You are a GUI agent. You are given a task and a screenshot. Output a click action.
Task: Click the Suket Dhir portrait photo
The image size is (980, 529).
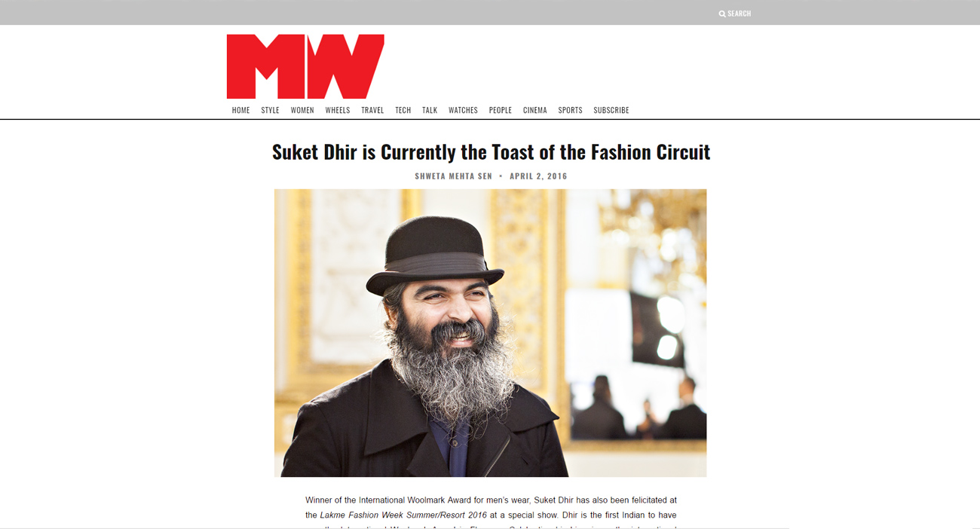[x=490, y=333]
